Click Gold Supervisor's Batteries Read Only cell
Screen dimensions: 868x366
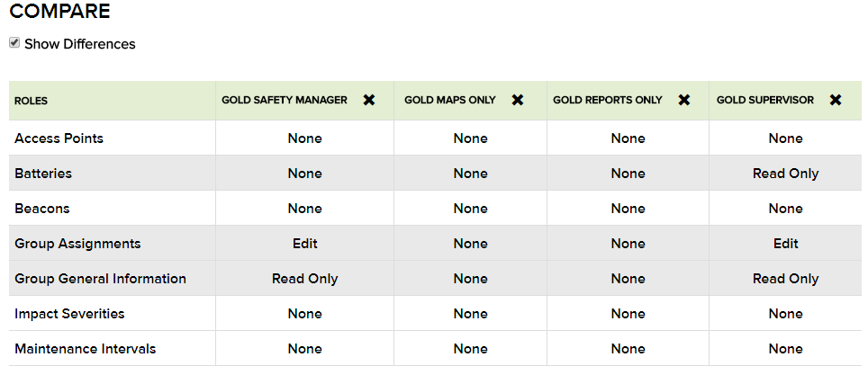pos(785,174)
